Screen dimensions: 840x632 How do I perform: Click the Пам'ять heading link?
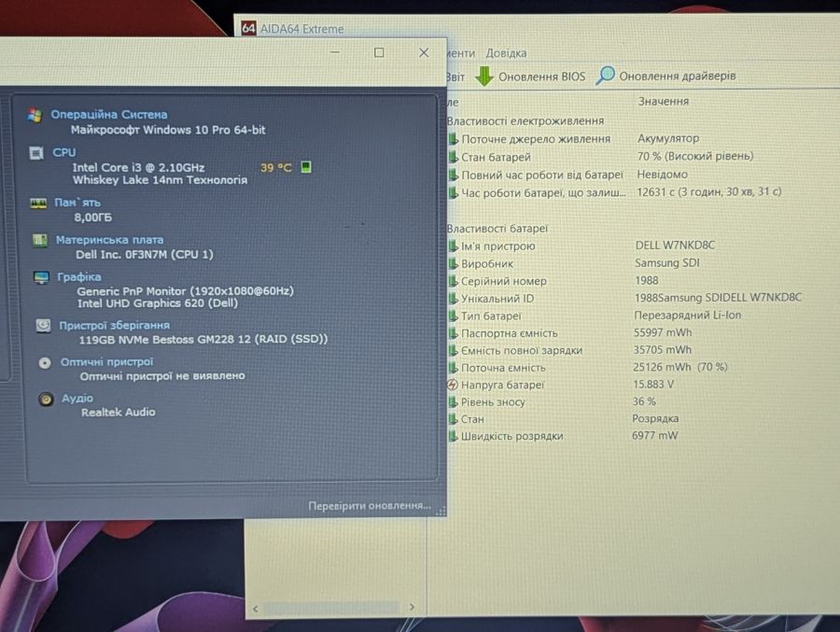(77, 203)
